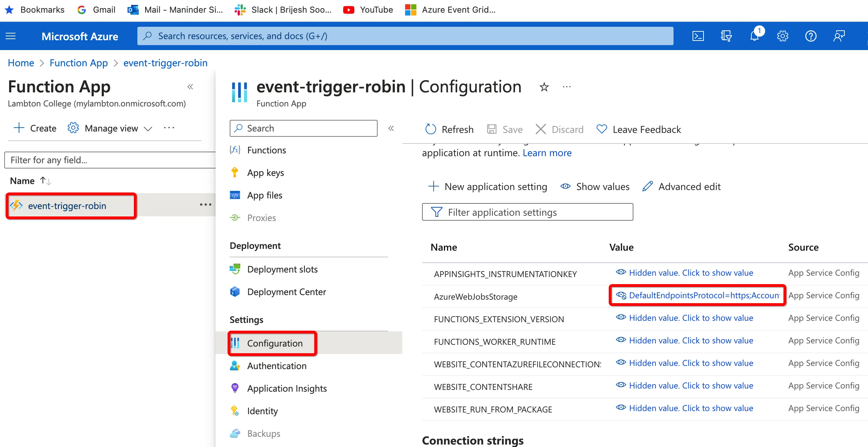Click the feedback person icon in header
The height and width of the screenshot is (447, 868).
[x=839, y=36]
